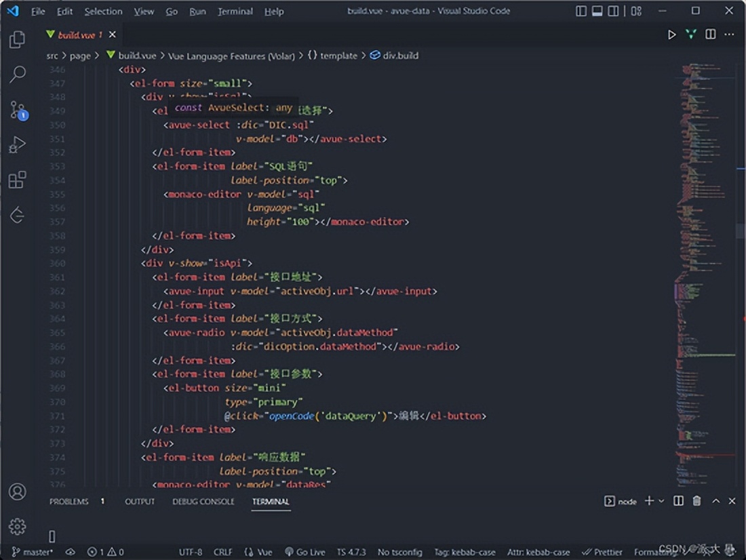Toggle the secondary side bar layout button
This screenshot has width=746, height=560.
coord(613,12)
